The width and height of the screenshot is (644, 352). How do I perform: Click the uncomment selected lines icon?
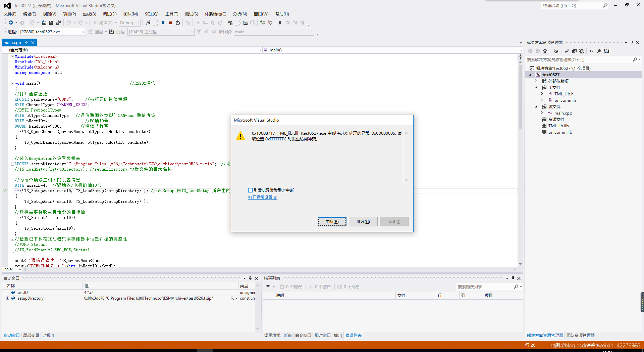tap(270, 23)
